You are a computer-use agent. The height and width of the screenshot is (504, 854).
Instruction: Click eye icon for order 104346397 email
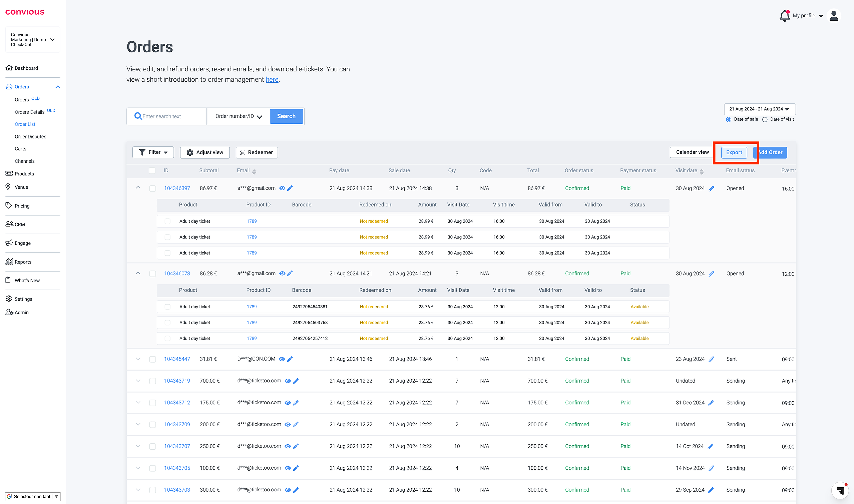click(x=282, y=188)
